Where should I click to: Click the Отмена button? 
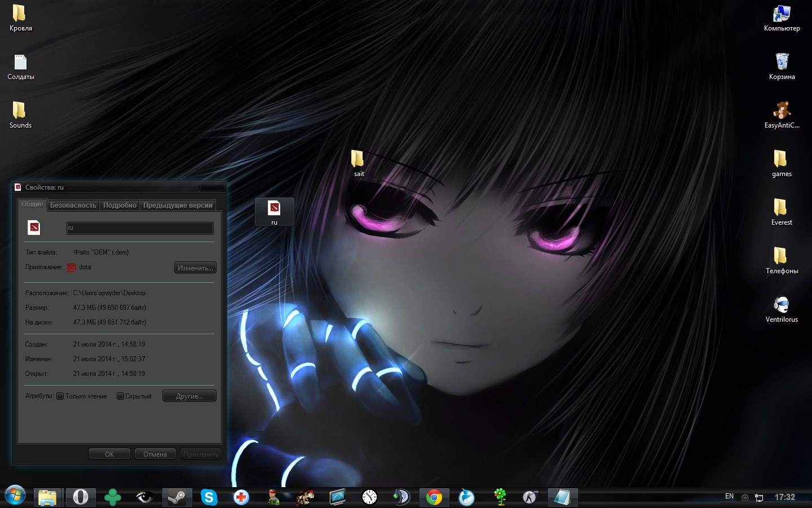pyautogui.click(x=155, y=454)
